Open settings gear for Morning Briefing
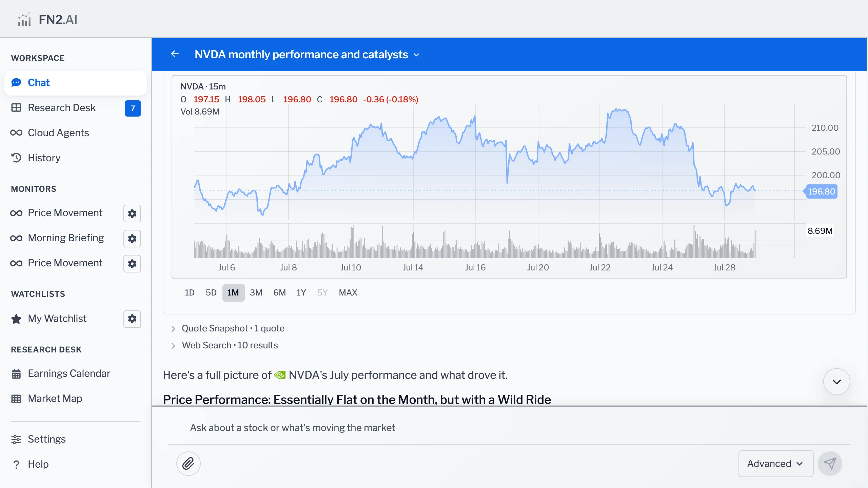 (132, 239)
